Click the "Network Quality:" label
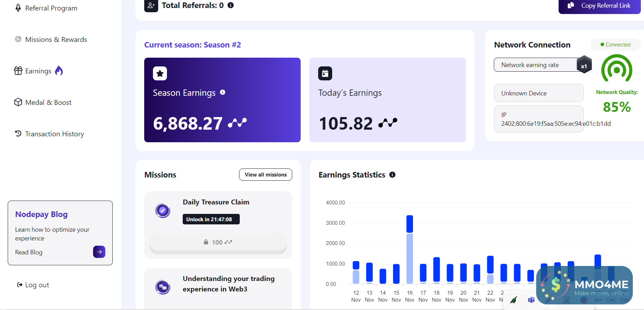 tap(617, 92)
